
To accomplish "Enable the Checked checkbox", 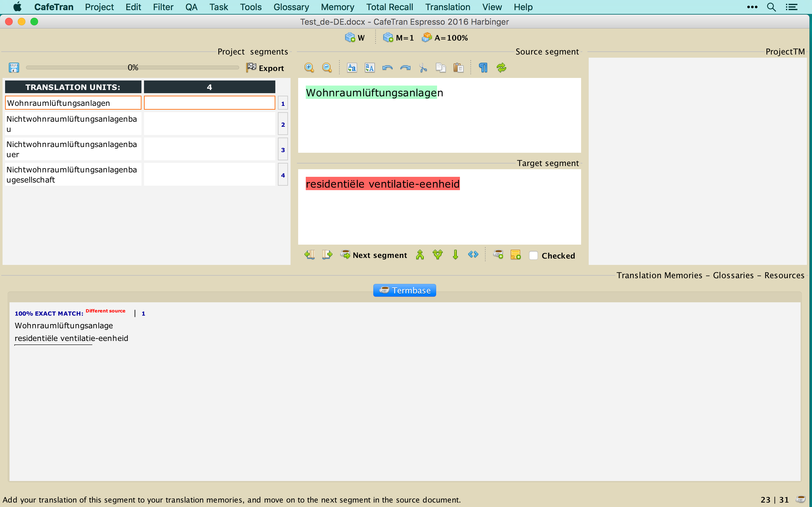I will tap(533, 255).
